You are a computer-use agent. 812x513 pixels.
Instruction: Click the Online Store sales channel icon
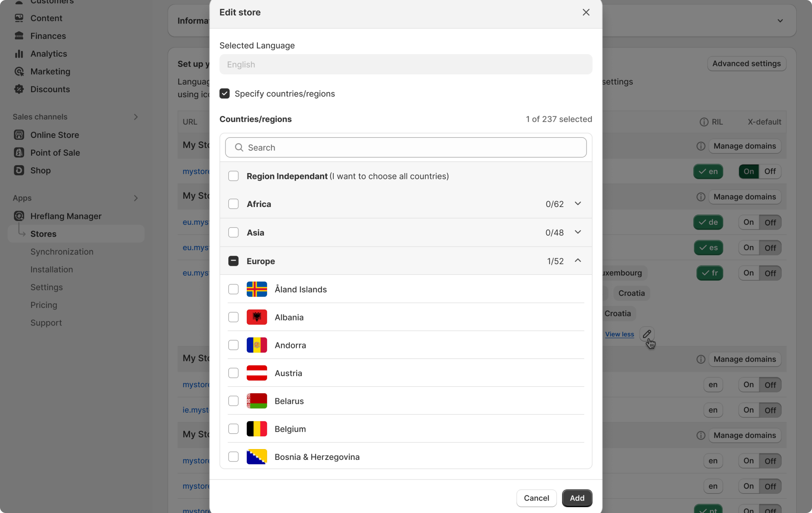(19, 134)
